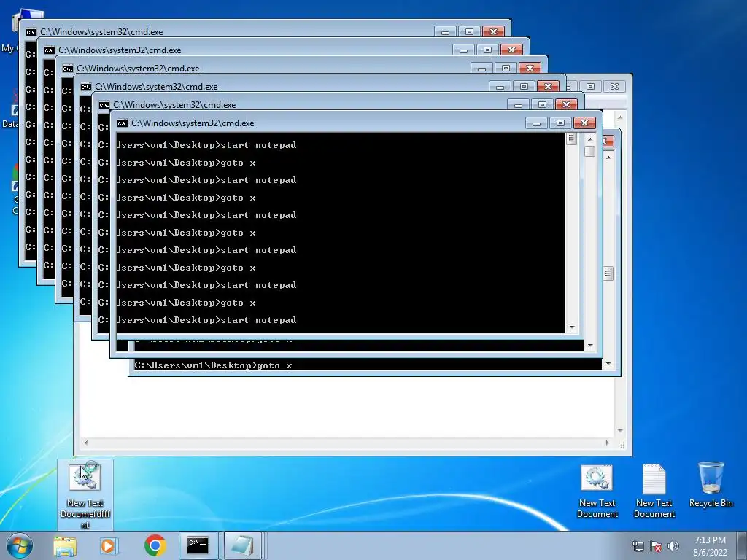
Task: Launch Windows Media Player from the taskbar
Action: pyautogui.click(x=109, y=545)
